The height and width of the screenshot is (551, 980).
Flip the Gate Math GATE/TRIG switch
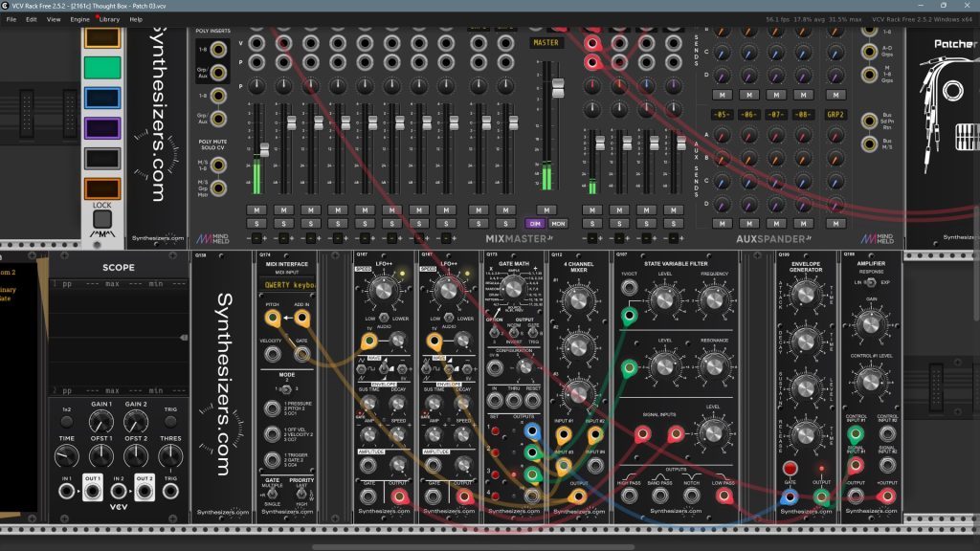(x=533, y=333)
